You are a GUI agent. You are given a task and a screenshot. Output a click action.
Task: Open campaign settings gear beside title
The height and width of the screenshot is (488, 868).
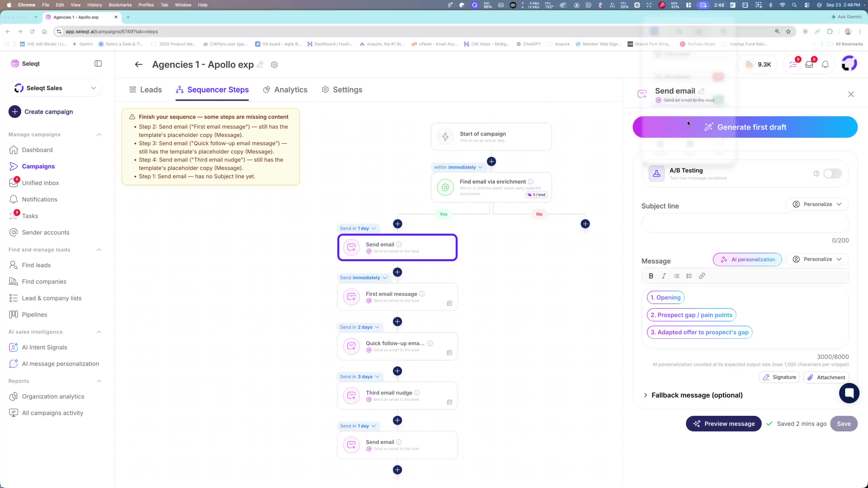(274, 65)
